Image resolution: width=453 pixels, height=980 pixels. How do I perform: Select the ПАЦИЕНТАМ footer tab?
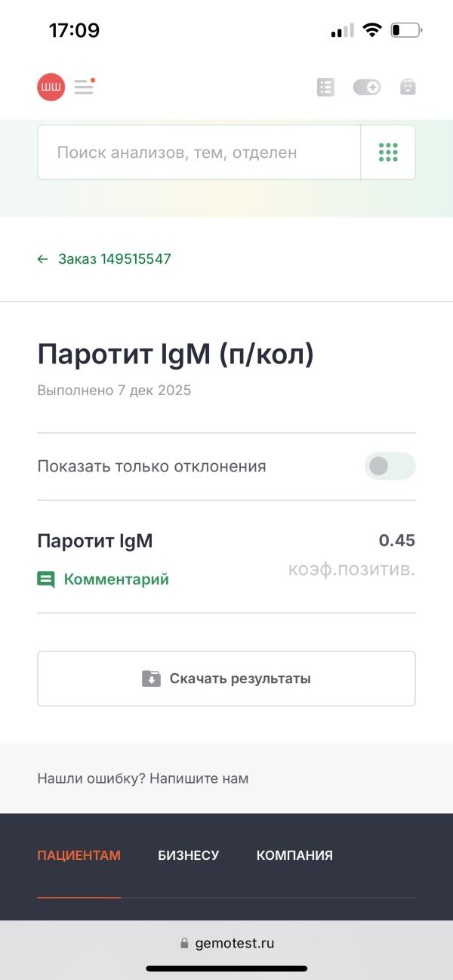[79, 855]
